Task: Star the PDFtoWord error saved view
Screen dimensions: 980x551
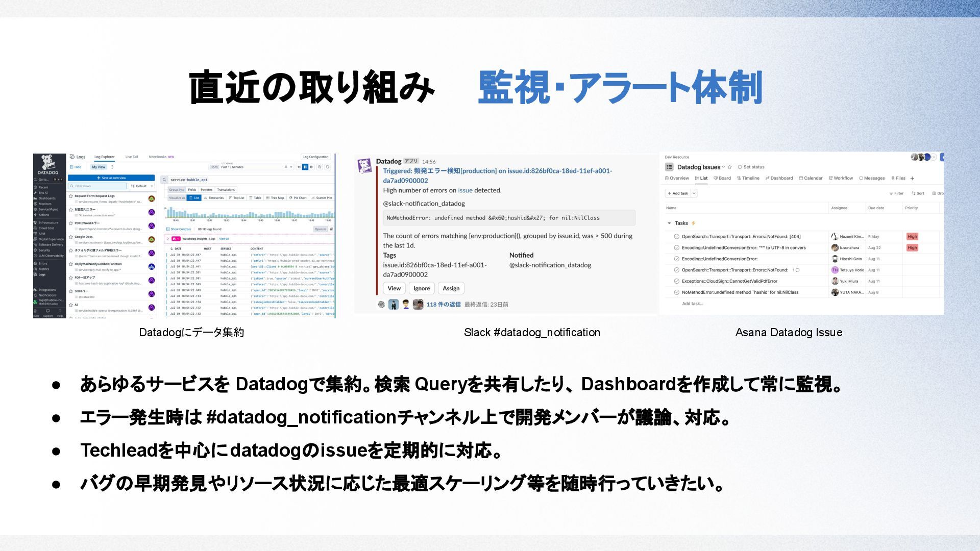Action: pos(70,223)
